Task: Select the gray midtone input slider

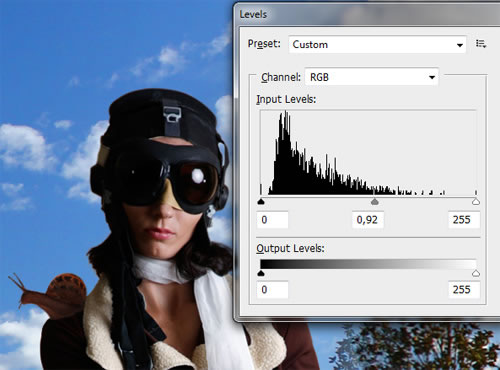Action: point(375,202)
